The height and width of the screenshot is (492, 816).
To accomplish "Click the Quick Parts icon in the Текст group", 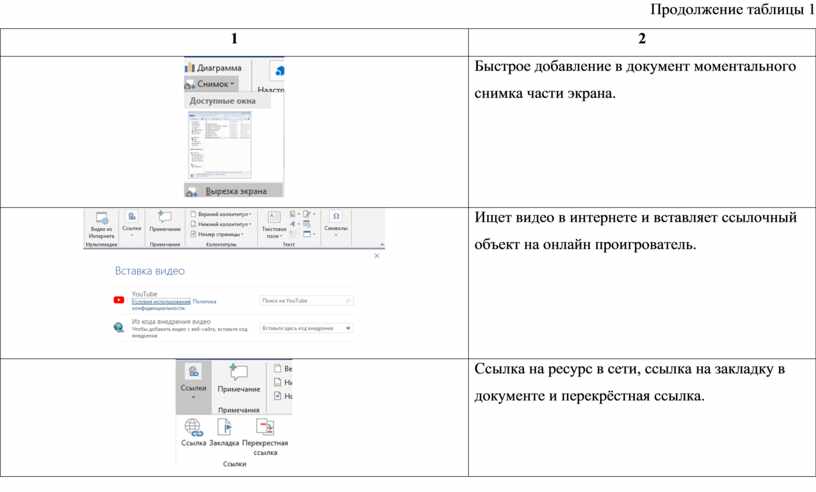I will pyautogui.click(x=293, y=214).
